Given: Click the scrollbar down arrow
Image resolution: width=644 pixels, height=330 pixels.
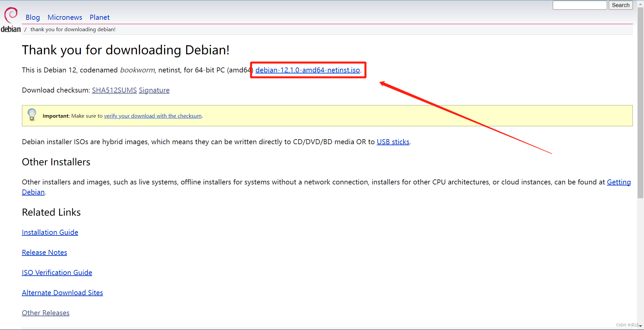Looking at the screenshot, I should pyautogui.click(x=640, y=326).
